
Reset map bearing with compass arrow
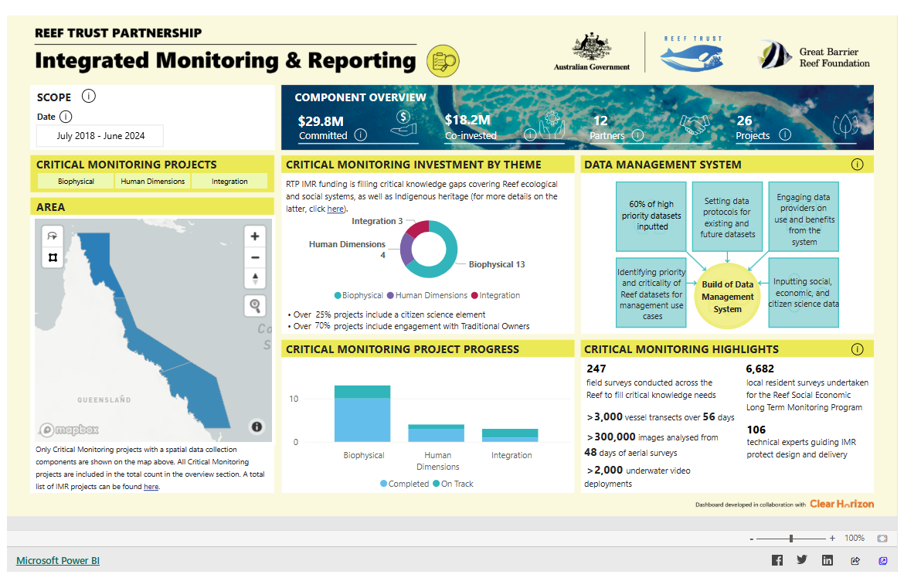(255, 279)
